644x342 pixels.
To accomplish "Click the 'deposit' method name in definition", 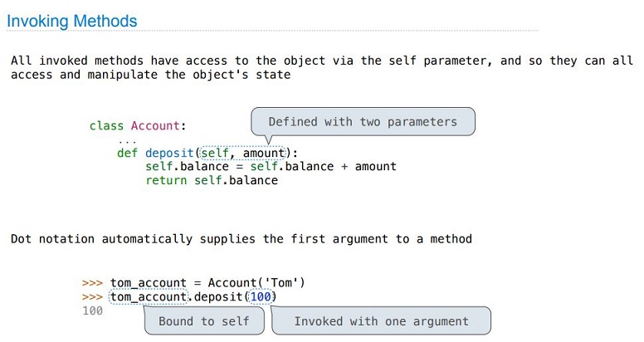I will point(169,154).
